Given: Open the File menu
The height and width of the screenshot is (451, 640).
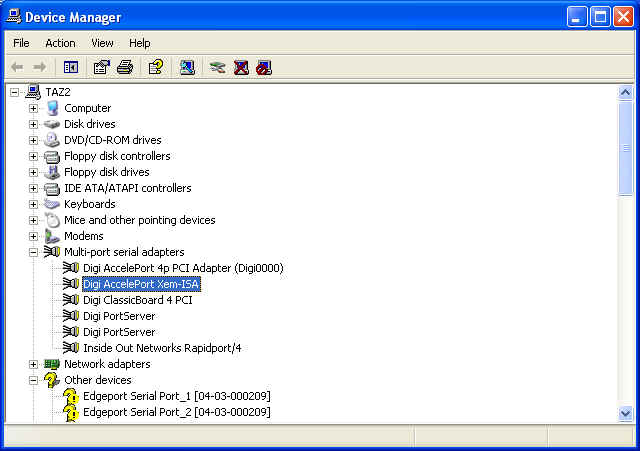Looking at the screenshot, I should (x=21, y=43).
